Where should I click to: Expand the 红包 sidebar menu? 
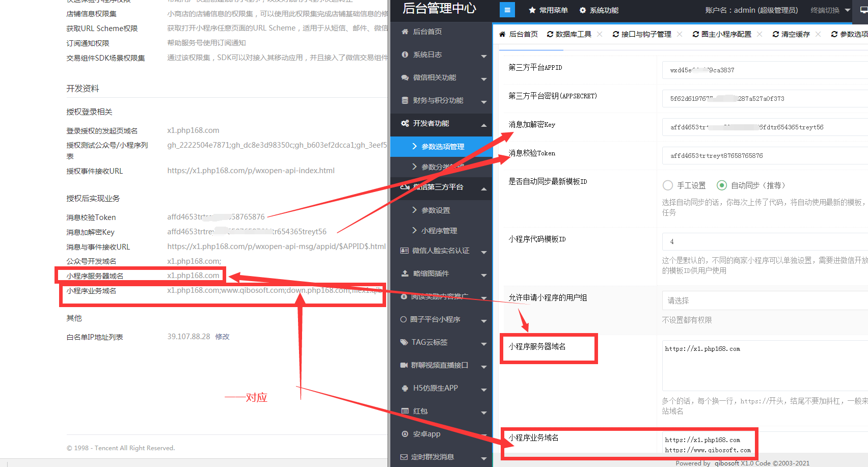(x=483, y=412)
